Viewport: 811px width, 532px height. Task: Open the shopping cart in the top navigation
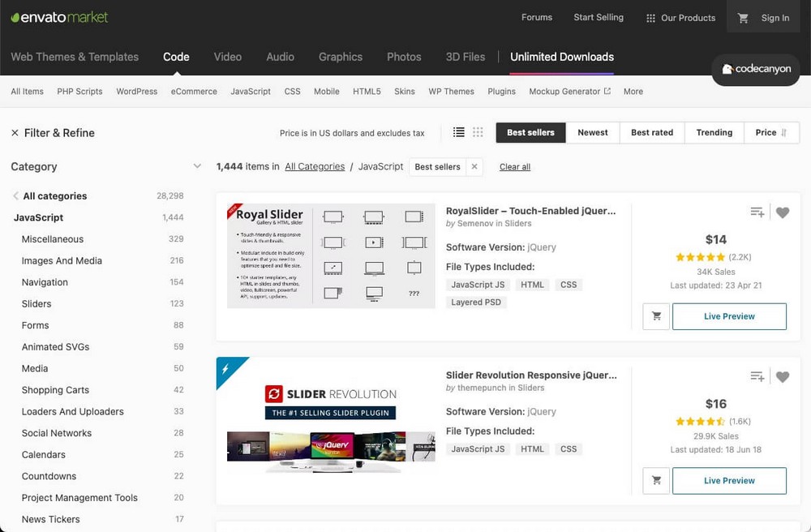pos(744,17)
